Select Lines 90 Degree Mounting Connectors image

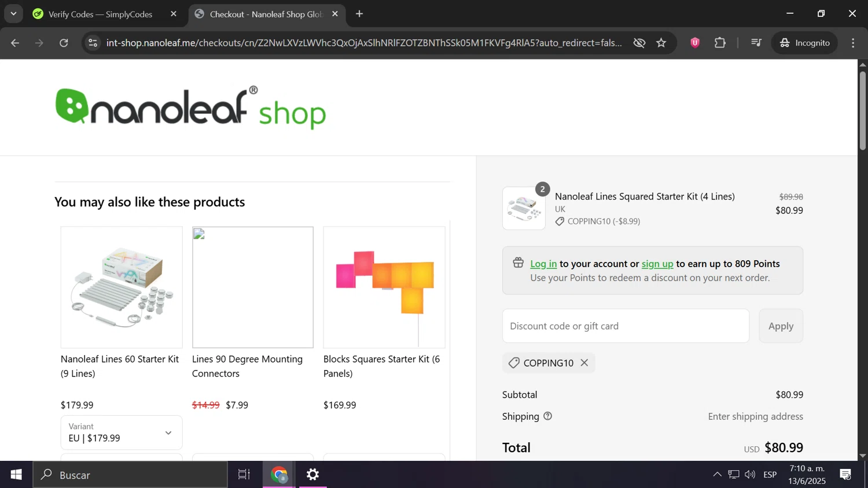[253, 287]
